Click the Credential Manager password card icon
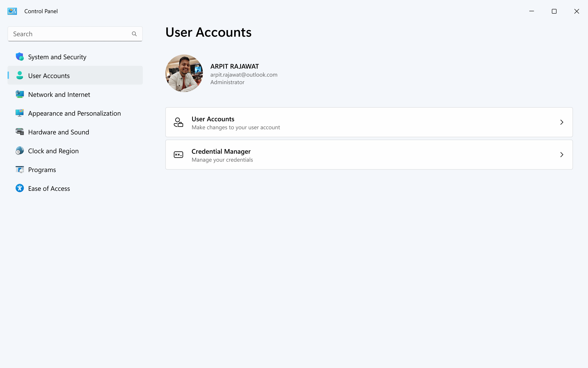 (x=178, y=154)
